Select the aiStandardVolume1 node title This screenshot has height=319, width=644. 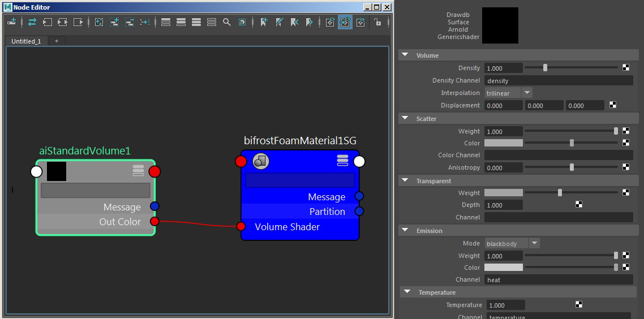tap(85, 150)
